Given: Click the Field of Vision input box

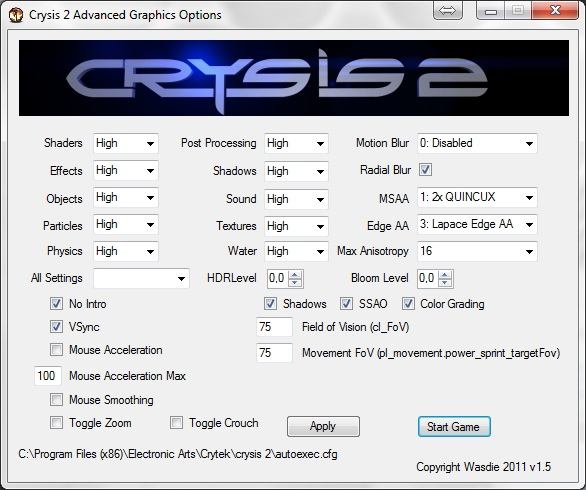Looking at the screenshot, I should coord(274,327).
